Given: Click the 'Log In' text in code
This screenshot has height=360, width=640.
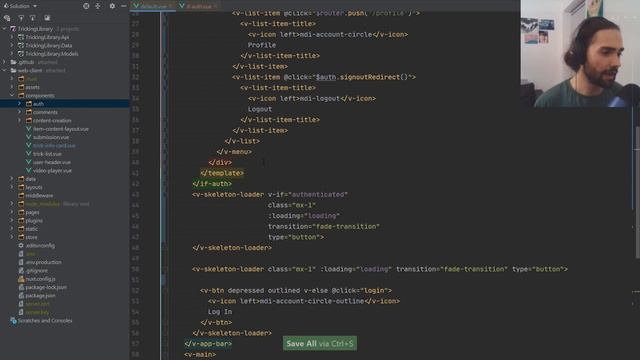Looking at the screenshot, I should (x=220, y=311).
